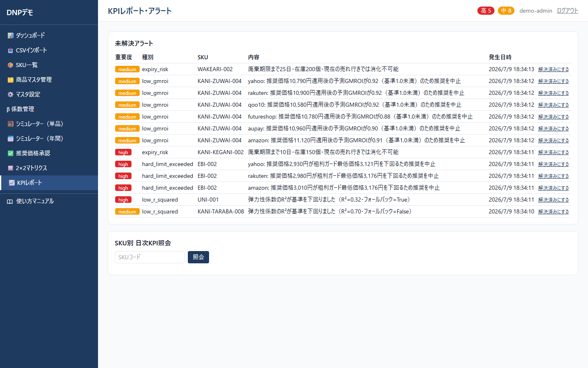Click the red 高 5 alert badge
588x368 pixels.
pyautogui.click(x=486, y=11)
